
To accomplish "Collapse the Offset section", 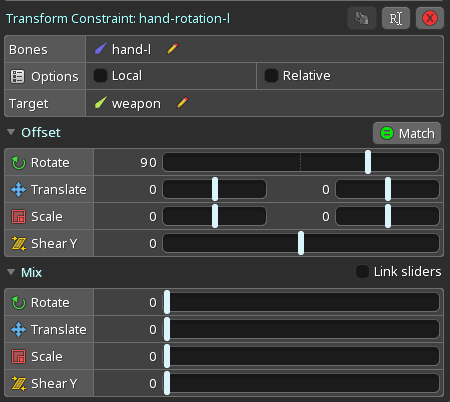I will point(11,132).
